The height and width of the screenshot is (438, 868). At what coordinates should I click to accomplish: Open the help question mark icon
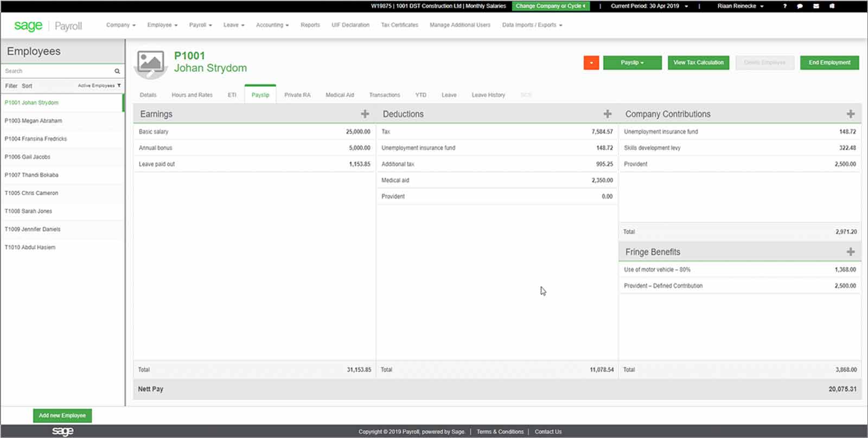(x=784, y=6)
